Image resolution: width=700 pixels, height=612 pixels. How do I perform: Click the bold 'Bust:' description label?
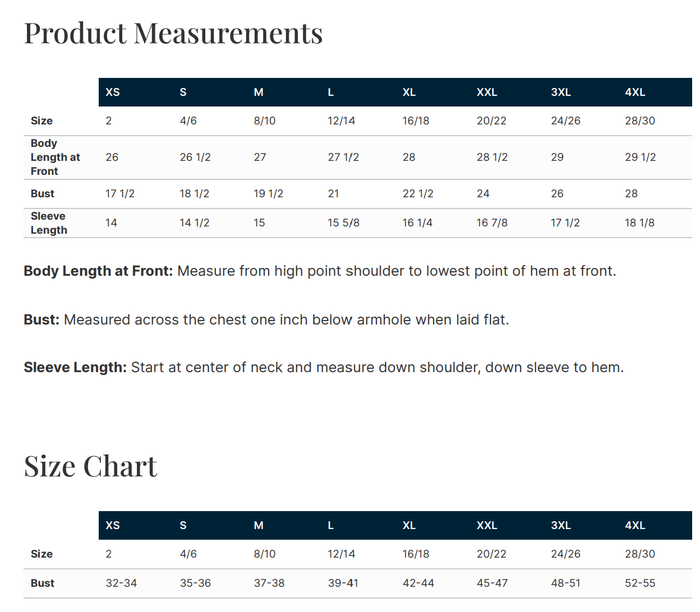42,320
